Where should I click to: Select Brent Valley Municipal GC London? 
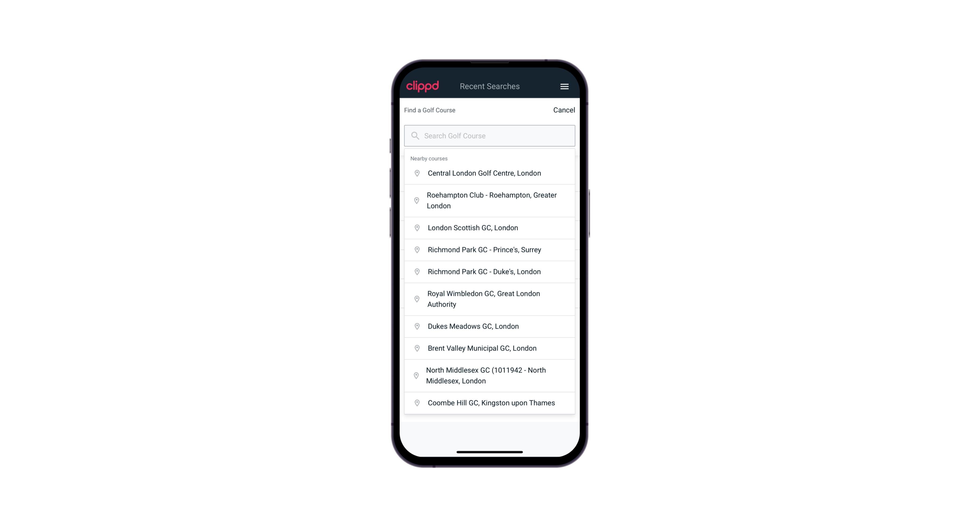pyautogui.click(x=490, y=348)
